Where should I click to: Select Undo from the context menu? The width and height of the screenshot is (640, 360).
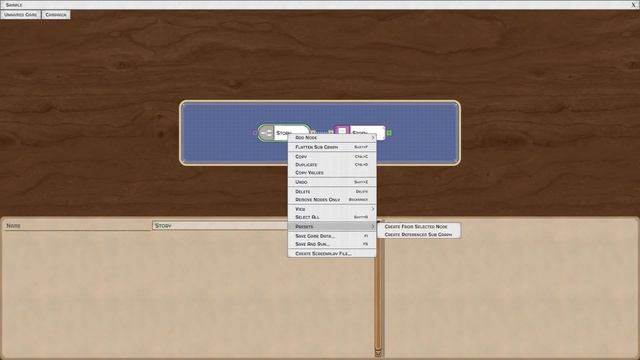[x=332, y=182]
